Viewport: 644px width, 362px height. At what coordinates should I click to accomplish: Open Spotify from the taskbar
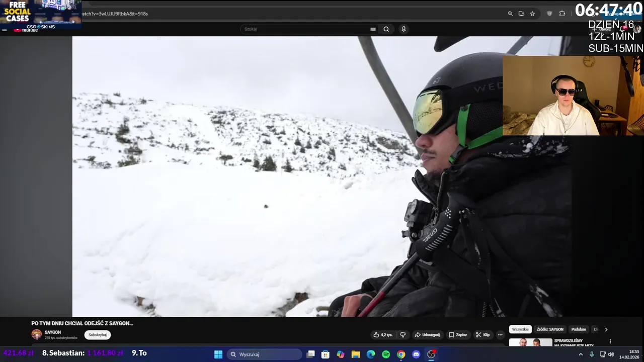(x=386, y=354)
